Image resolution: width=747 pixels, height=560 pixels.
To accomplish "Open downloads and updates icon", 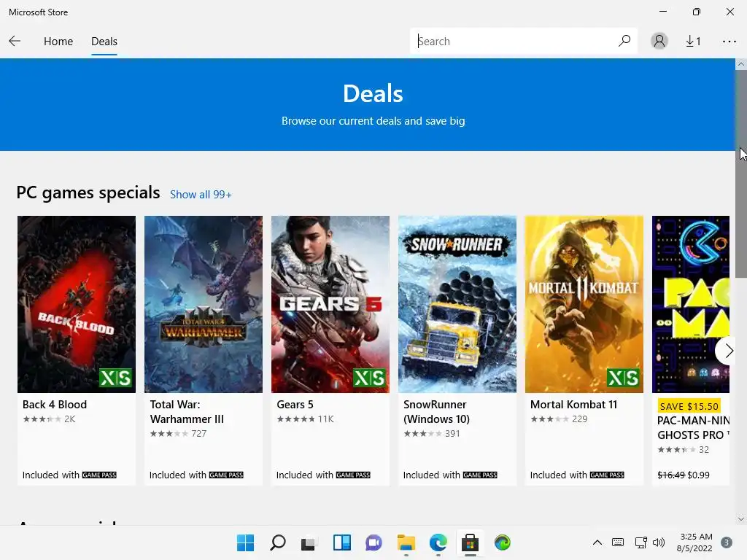I will (x=693, y=42).
